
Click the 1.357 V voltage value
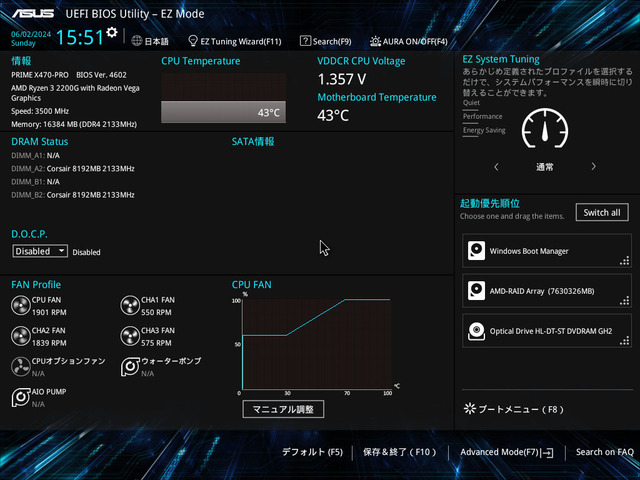pos(342,79)
